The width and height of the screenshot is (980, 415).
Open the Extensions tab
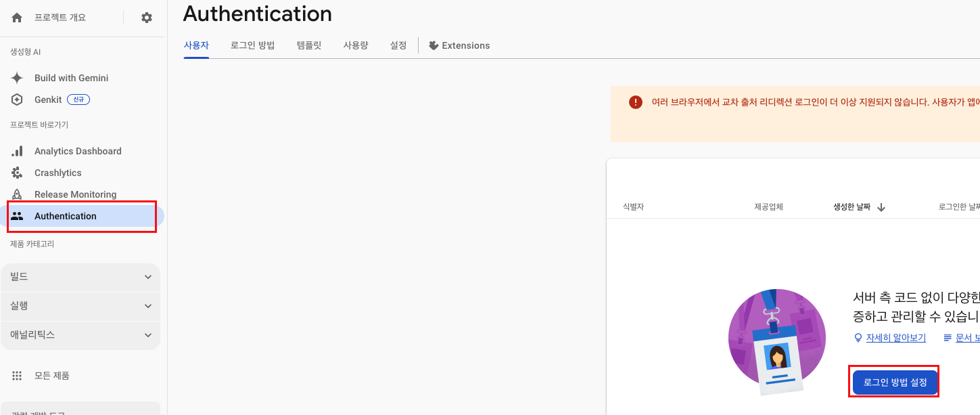pyautogui.click(x=459, y=45)
